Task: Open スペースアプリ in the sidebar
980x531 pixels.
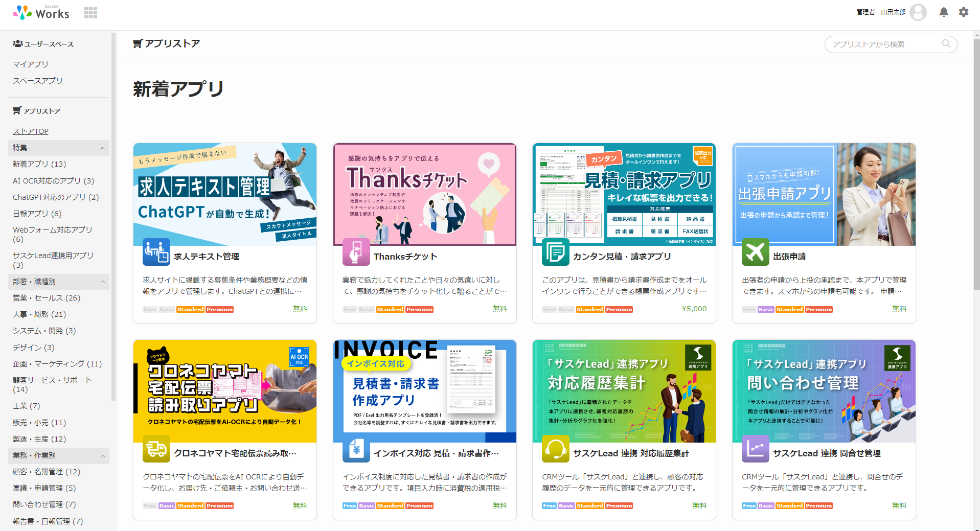Action: [x=38, y=80]
